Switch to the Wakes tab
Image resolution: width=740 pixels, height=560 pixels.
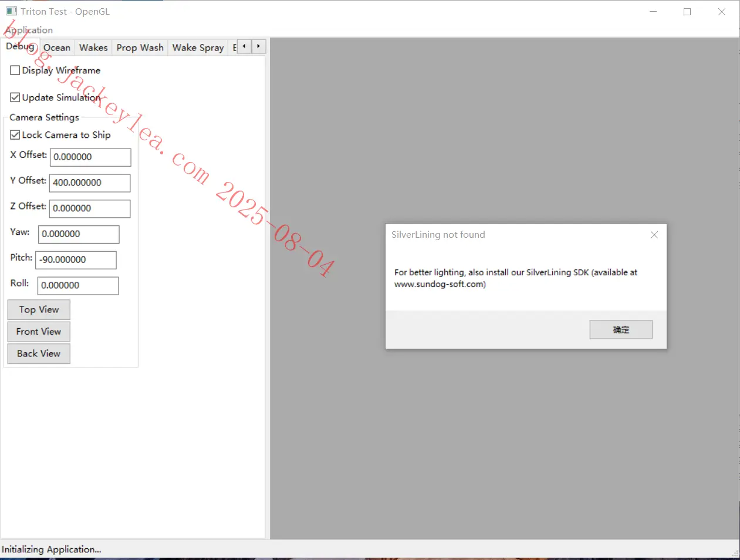click(93, 48)
